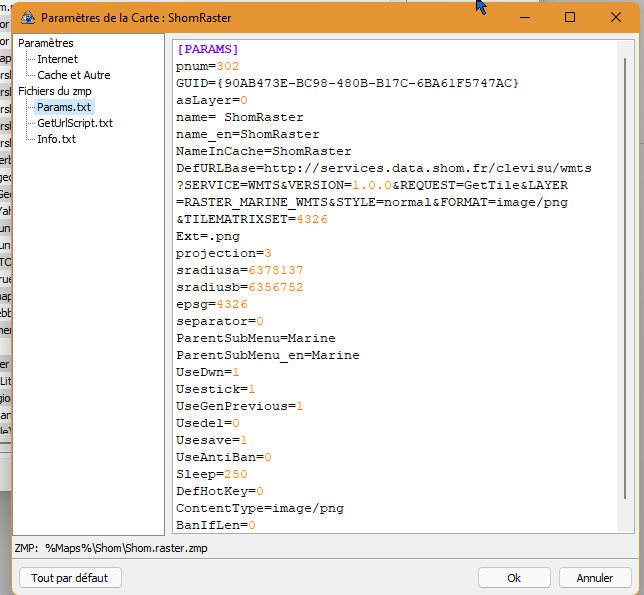Click the Usedel=0 line

click(x=207, y=423)
